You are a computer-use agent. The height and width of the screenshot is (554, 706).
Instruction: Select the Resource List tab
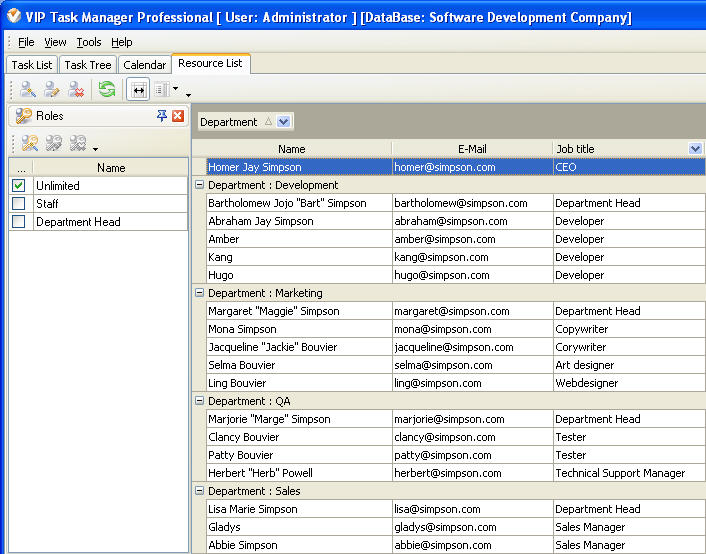coord(210,63)
